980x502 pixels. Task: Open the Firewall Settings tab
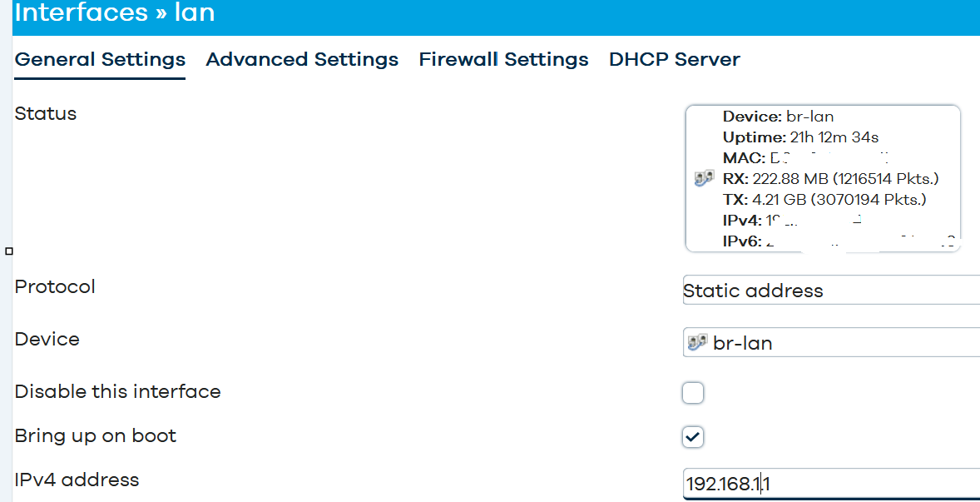504,60
